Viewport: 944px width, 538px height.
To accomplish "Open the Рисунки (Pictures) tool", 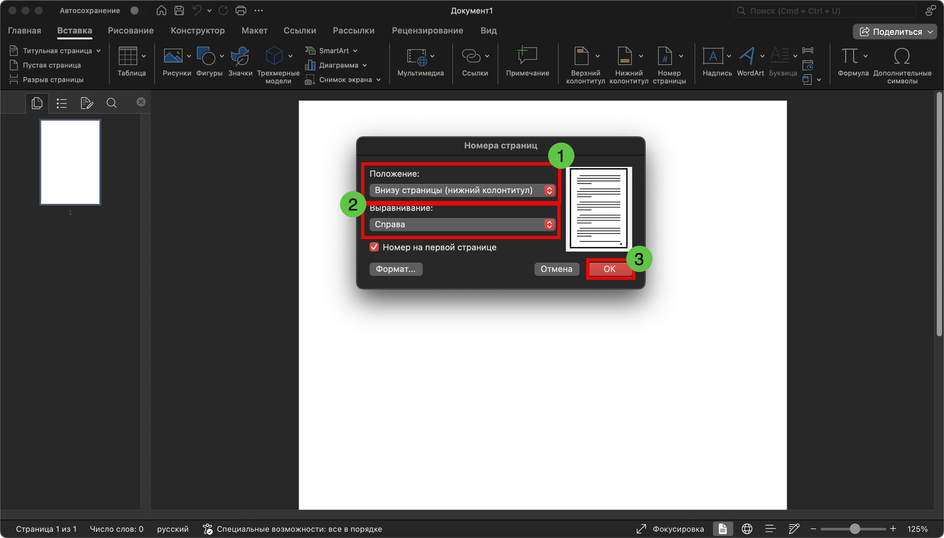I will click(x=173, y=61).
